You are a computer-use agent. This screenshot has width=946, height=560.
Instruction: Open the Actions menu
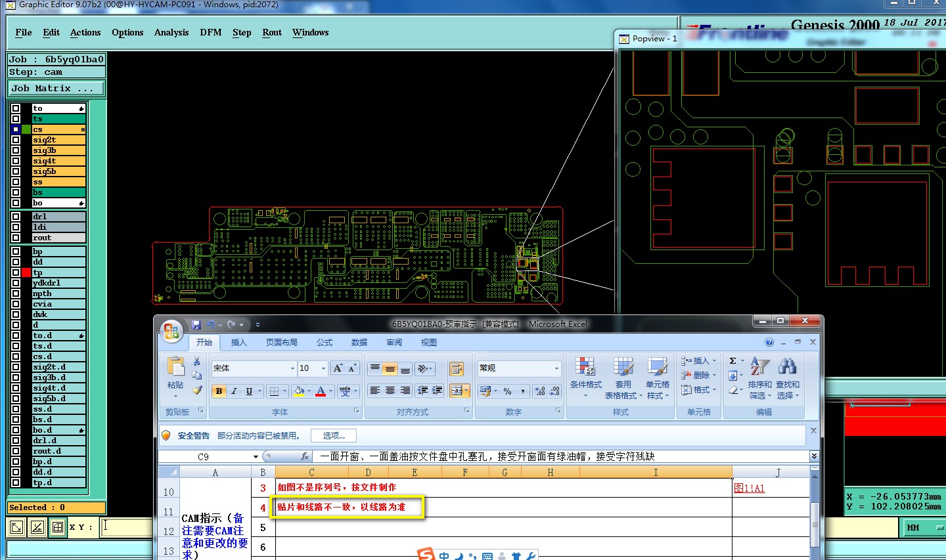tap(85, 32)
